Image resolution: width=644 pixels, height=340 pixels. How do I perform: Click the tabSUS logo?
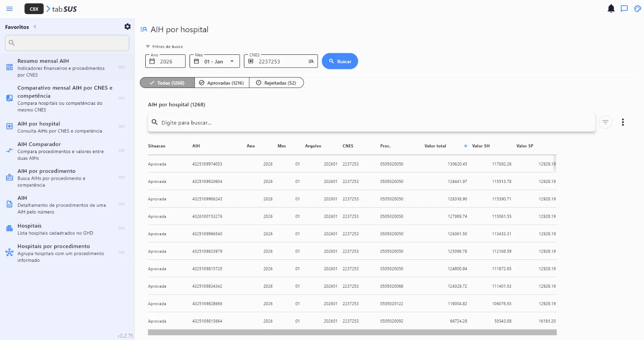click(x=61, y=9)
